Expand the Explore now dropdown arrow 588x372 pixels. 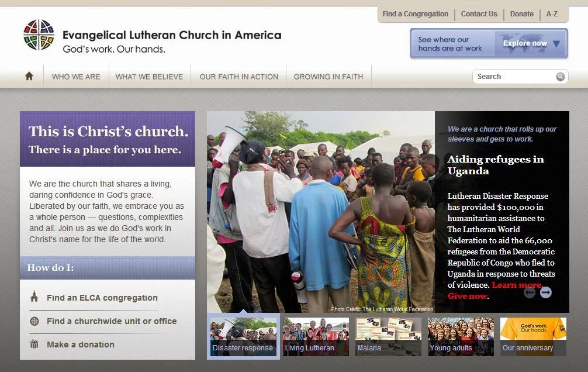[556, 43]
